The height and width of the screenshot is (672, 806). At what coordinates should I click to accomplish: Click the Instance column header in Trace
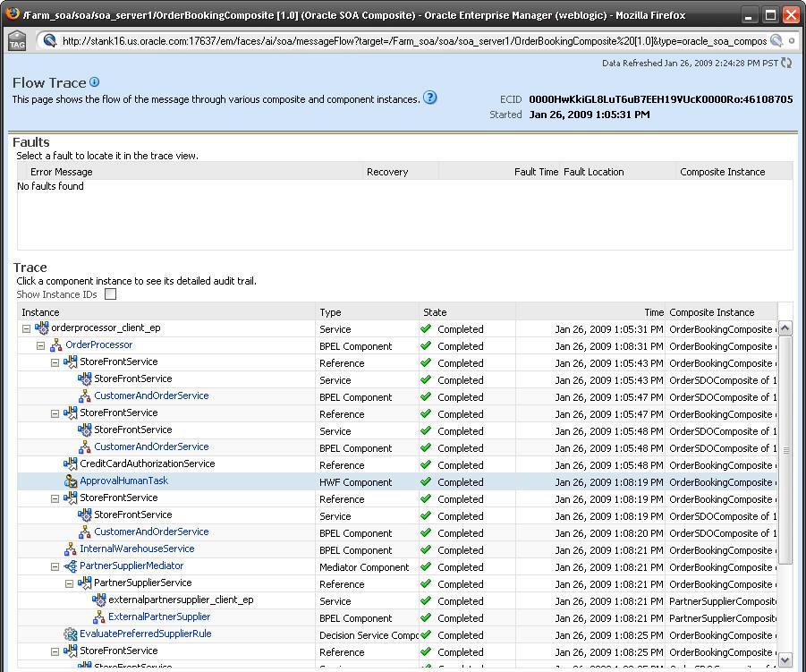point(166,311)
